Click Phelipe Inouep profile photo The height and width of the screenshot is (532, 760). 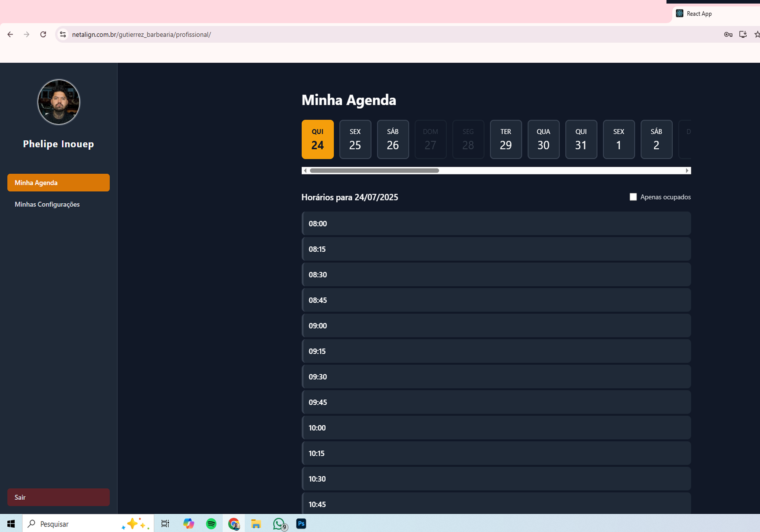58,102
